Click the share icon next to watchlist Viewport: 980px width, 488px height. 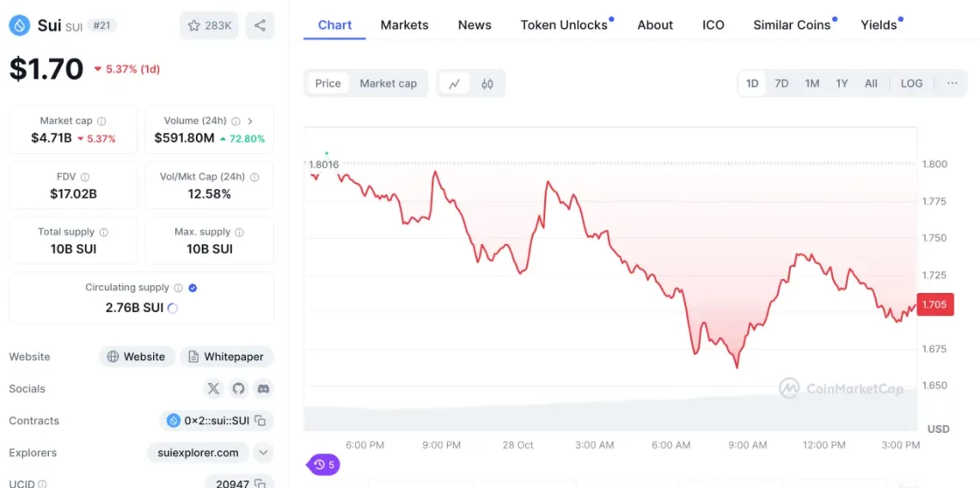pos(260,26)
